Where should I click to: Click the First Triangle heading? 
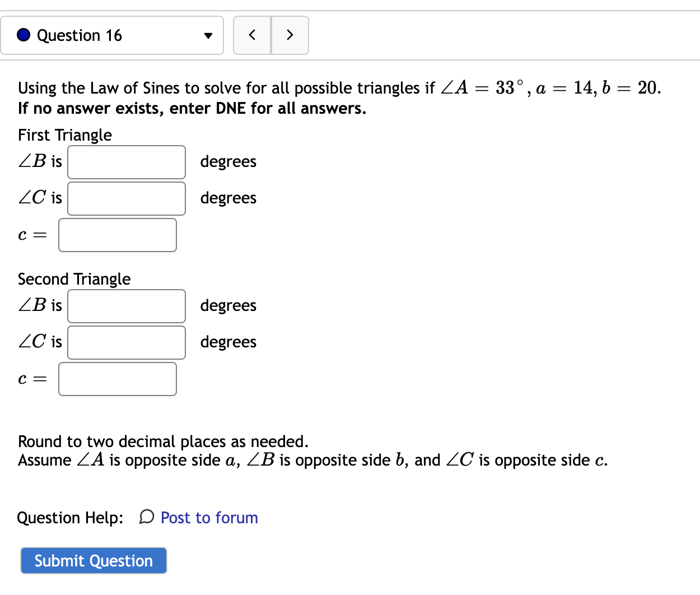(x=64, y=135)
